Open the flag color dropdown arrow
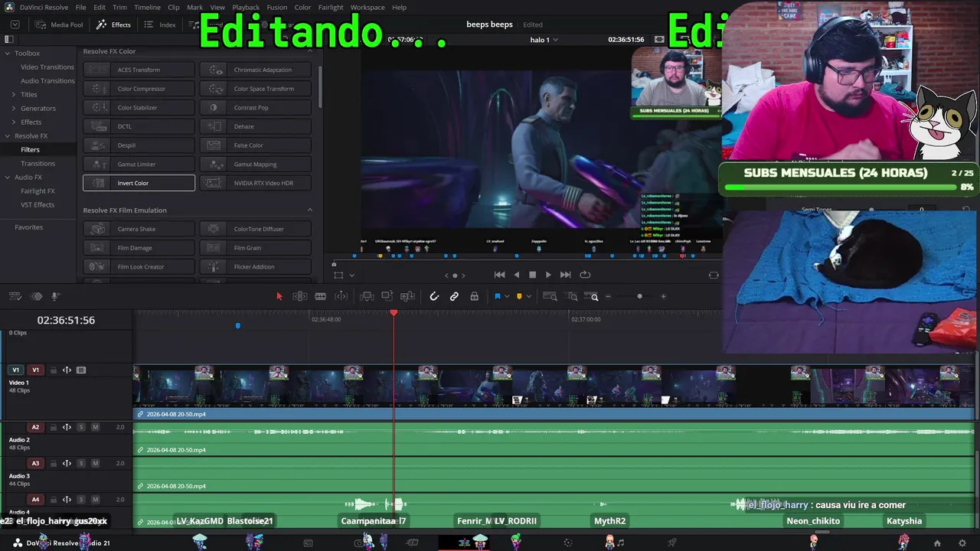The image size is (980, 551). coord(507,297)
